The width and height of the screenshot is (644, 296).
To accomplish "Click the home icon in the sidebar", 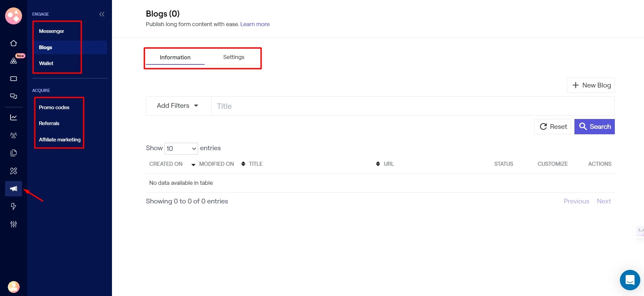I will 14,43.
